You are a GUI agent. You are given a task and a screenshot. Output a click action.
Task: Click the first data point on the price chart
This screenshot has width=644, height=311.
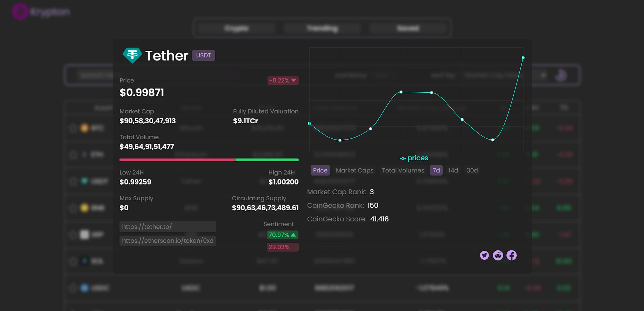(309, 123)
